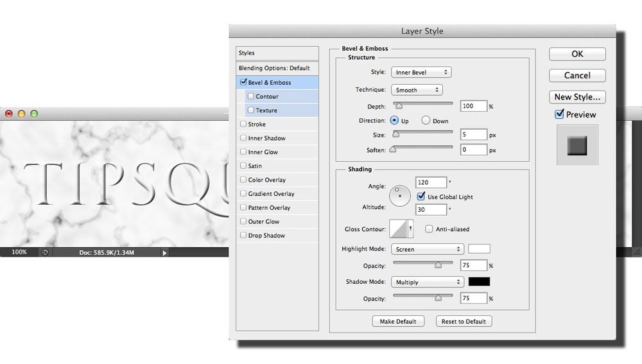This screenshot has width=642, height=364.
Task: Click the Altitude value field
Action: [431, 210]
